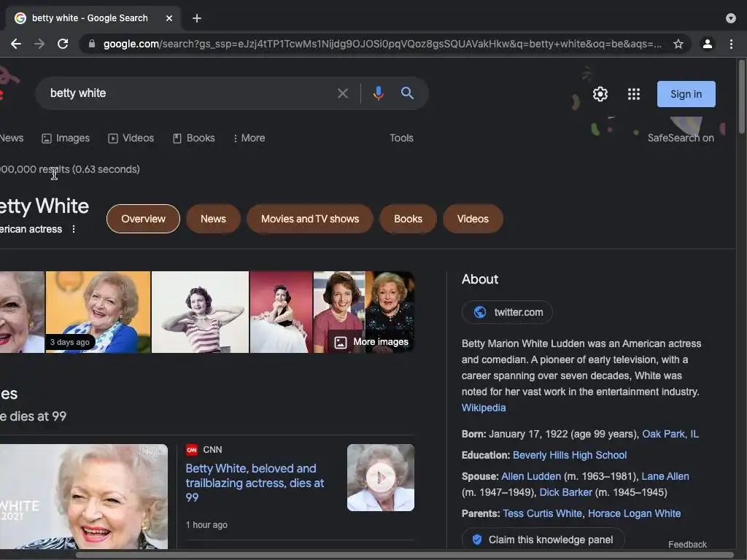Switch to Books search tab
This screenshot has width=747, height=560.
pos(194,138)
